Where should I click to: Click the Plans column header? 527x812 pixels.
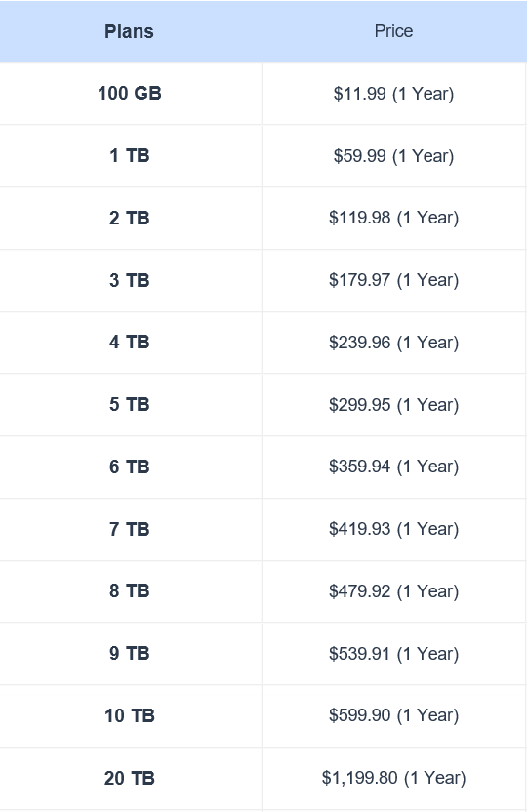[x=130, y=31]
